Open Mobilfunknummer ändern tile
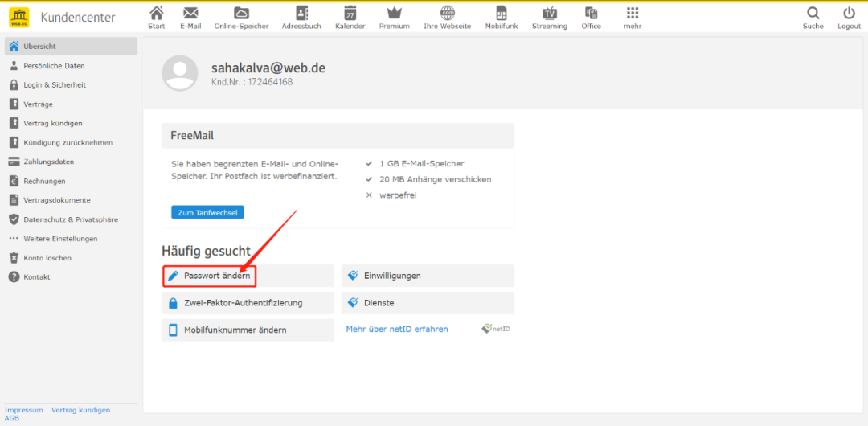The width and height of the screenshot is (868, 426). [x=248, y=330]
